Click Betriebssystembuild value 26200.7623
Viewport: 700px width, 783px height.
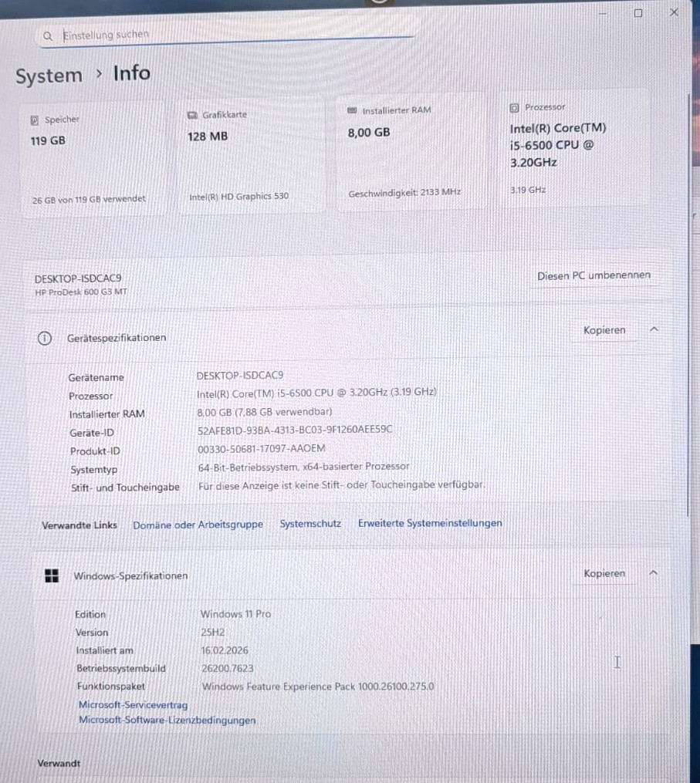coord(228,668)
